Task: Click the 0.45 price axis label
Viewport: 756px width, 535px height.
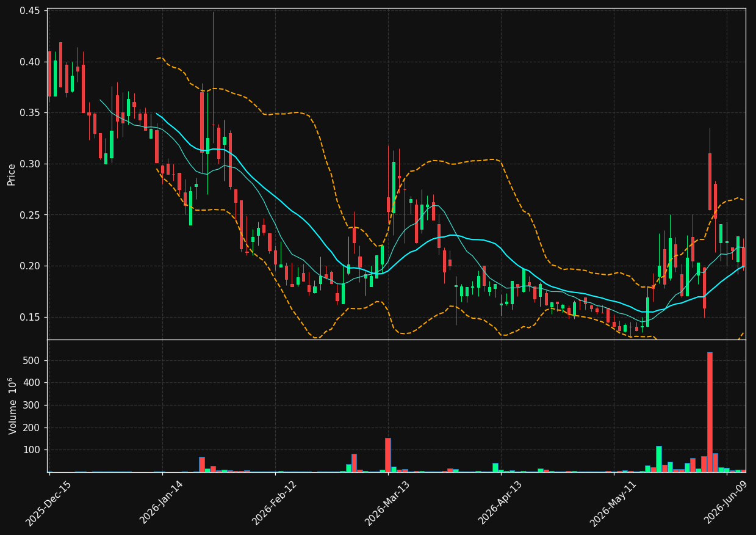Action: pyautogui.click(x=31, y=11)
